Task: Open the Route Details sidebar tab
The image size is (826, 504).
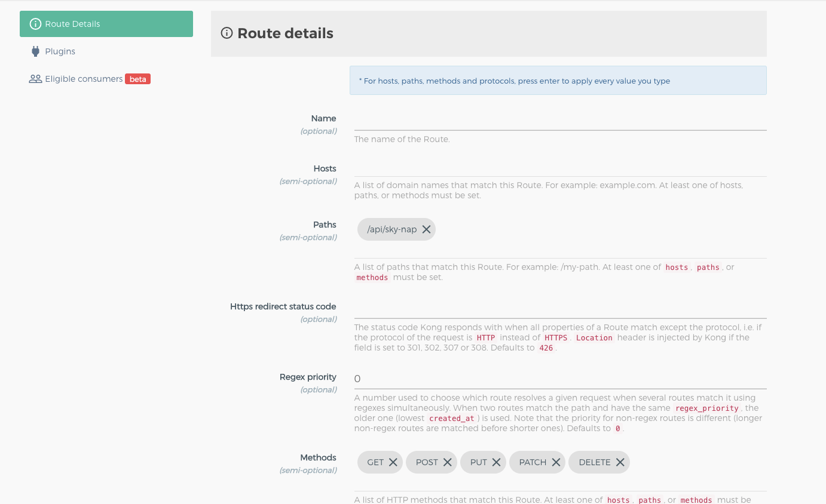Action: [106, 24]
